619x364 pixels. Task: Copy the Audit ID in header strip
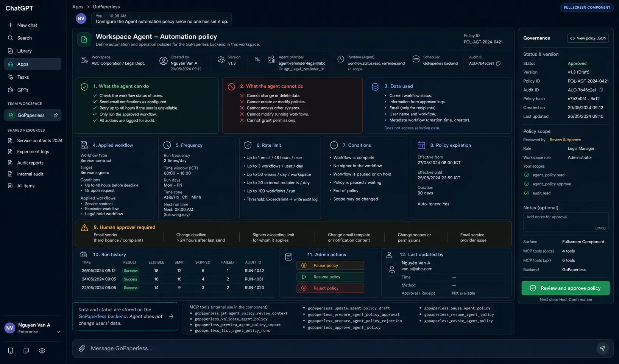[x=498, y=64]
